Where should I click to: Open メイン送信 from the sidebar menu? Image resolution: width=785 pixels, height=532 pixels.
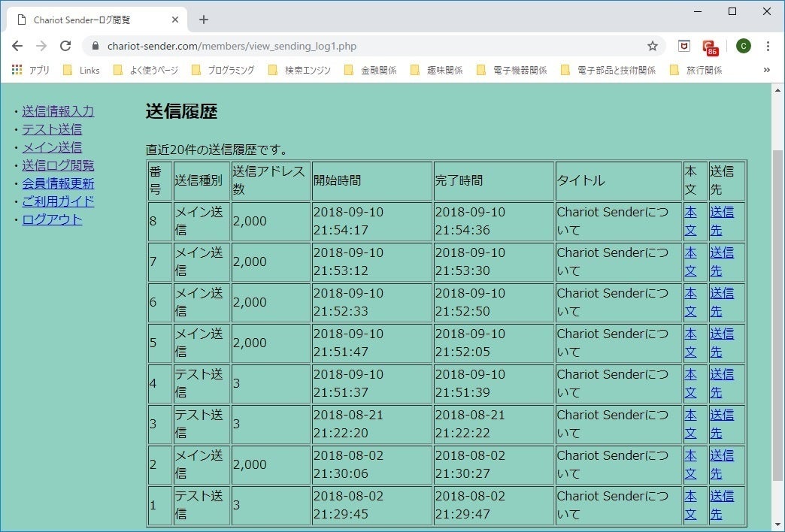[x=52, y=147]
